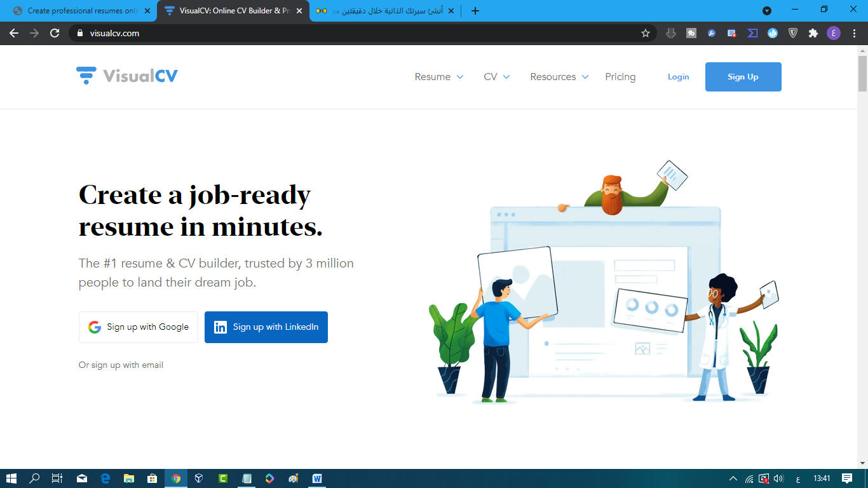
Task: Open the volume control in the tray
Action: pos(778,478)
